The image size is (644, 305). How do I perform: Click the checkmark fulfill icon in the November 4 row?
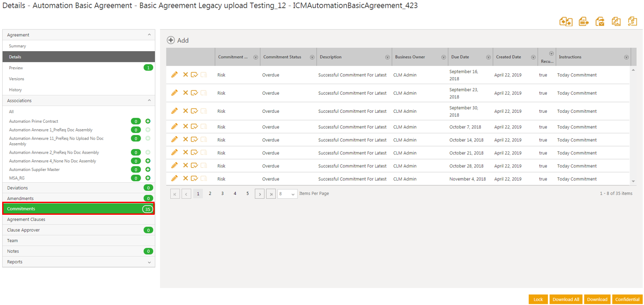click(194, 178)
